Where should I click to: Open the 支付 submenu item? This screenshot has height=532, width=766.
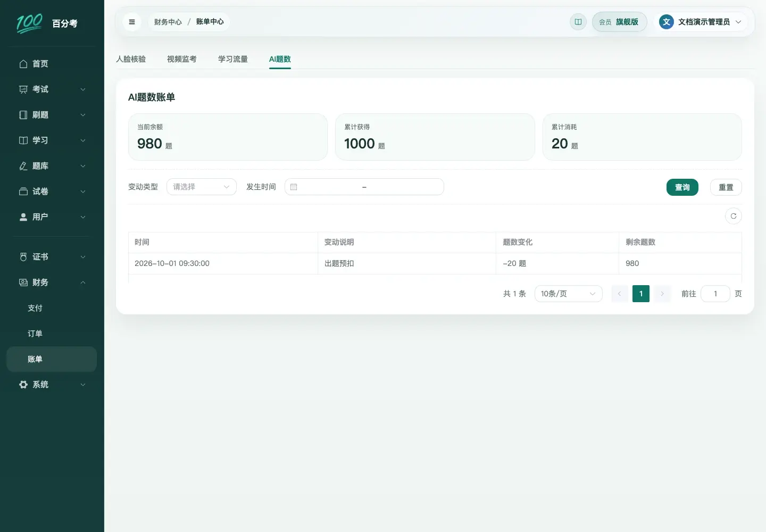pyautogui.click(x=52, y=308)
